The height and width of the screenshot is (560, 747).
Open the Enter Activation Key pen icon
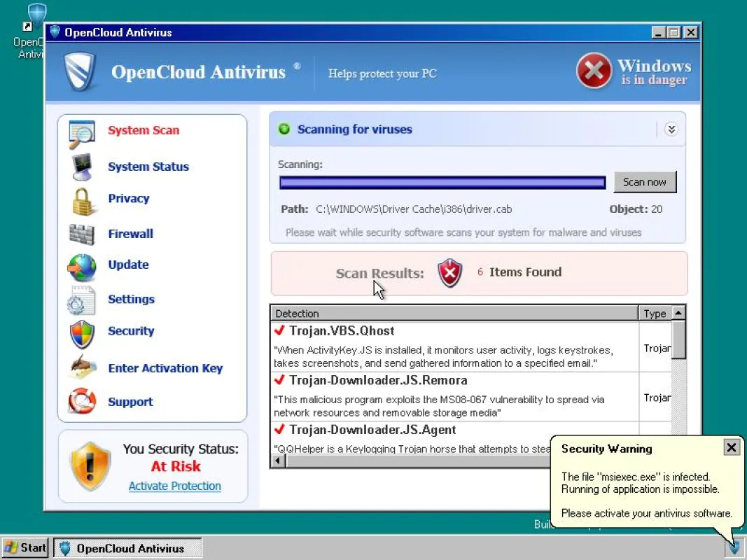pyautogui.click(x=82, y=367)
